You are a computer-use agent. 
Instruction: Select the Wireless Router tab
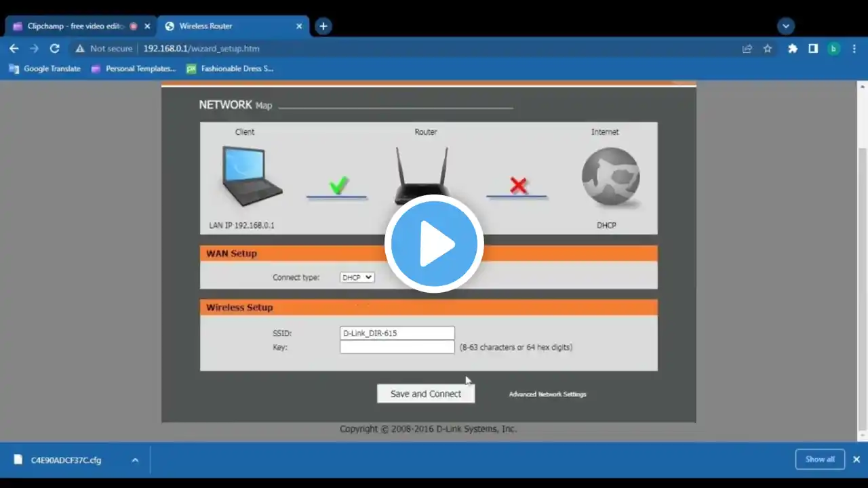point(234,26)
